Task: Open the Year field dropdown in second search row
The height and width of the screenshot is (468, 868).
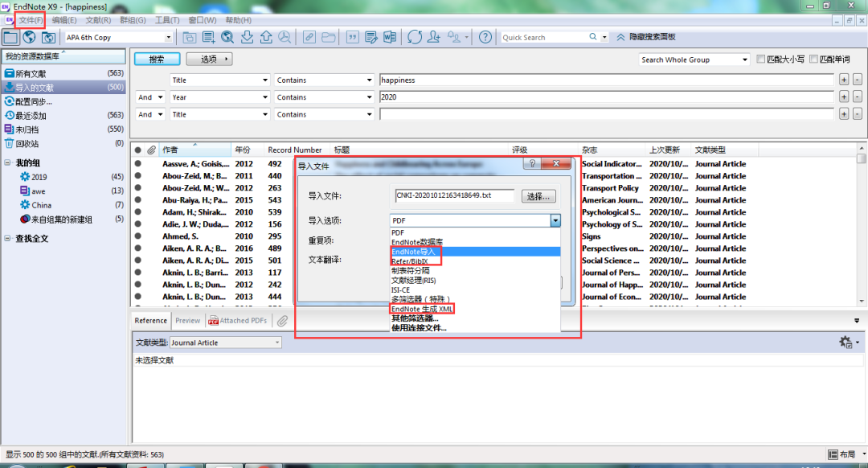Action: pyautogui.click(x=264, y=97)
